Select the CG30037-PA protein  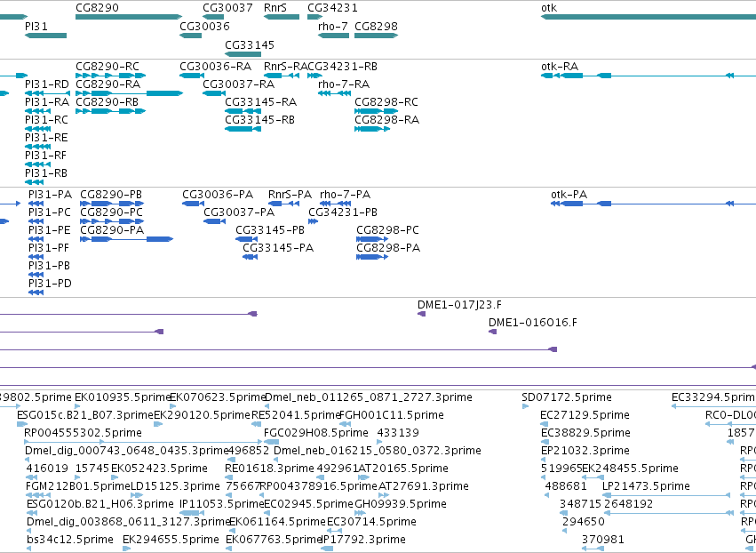(x=215, y=221)
